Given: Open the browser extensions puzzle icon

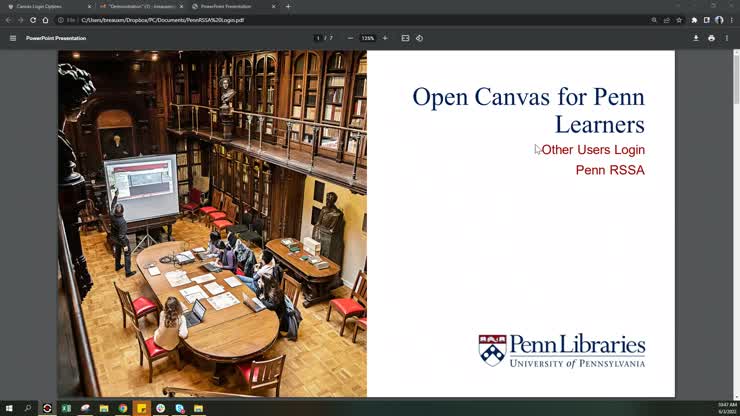Looking at the screenshot, I should click(x=694, y=20).
